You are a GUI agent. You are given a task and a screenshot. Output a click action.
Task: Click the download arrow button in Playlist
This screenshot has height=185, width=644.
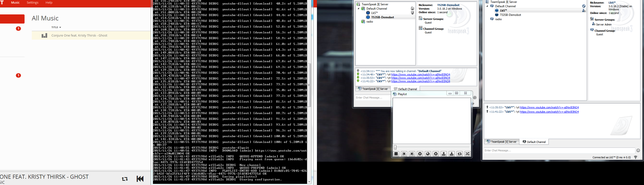pyautogui.click(x=452, y=154)
